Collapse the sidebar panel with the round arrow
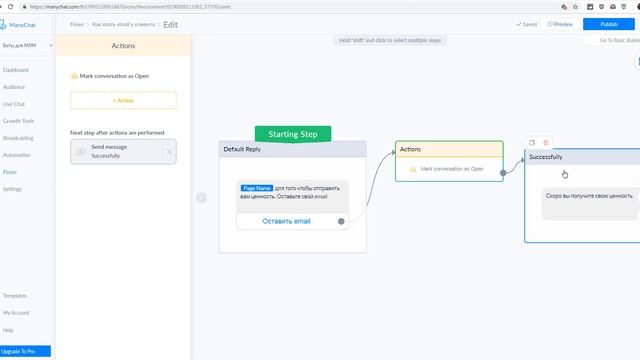This screenshot has height=360, width=640. pyautogui.click(x=201, y=198)
